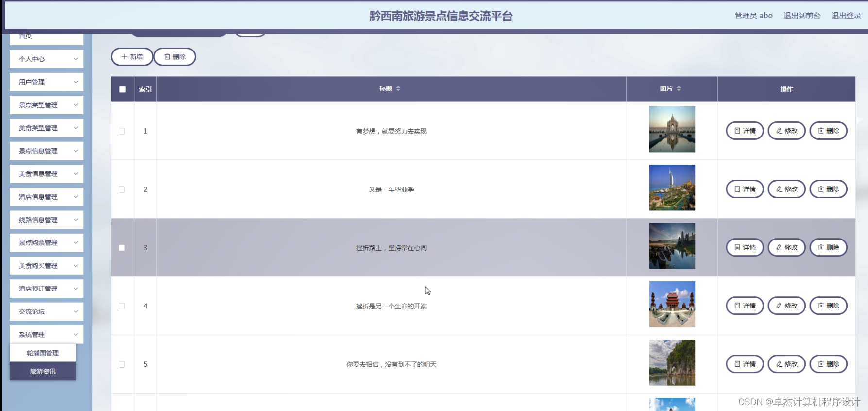
Task: Click the 退出登录 logout link
Action: (846, 16)
